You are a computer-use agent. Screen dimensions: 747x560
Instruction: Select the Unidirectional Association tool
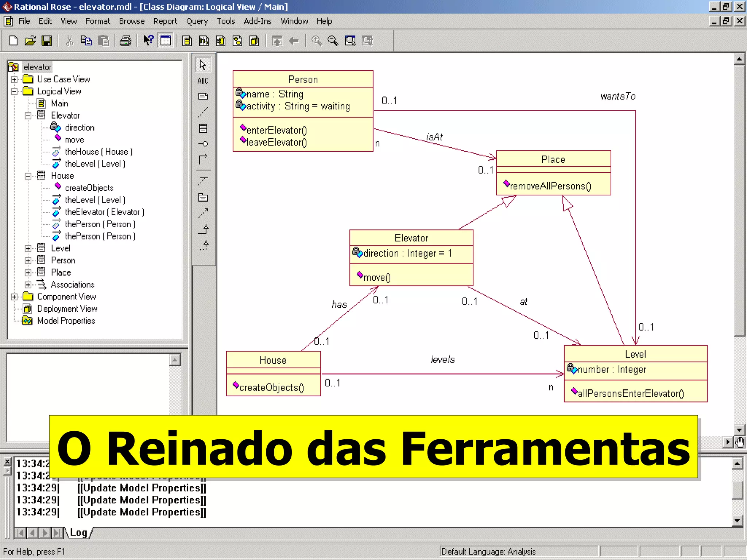coord(203,160)
